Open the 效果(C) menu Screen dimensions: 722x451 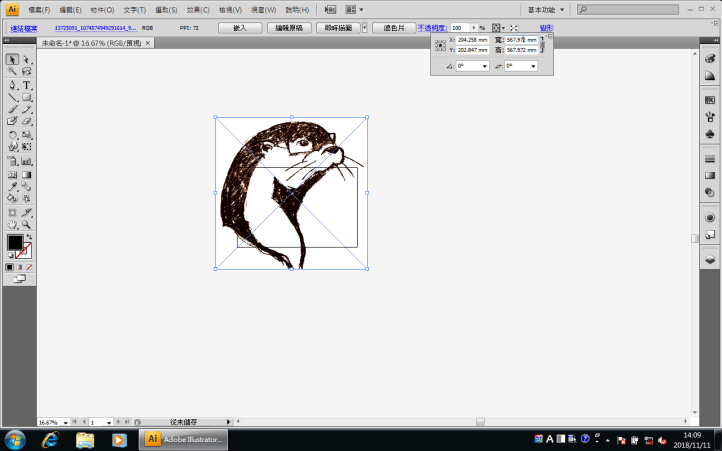click(198, 9)
